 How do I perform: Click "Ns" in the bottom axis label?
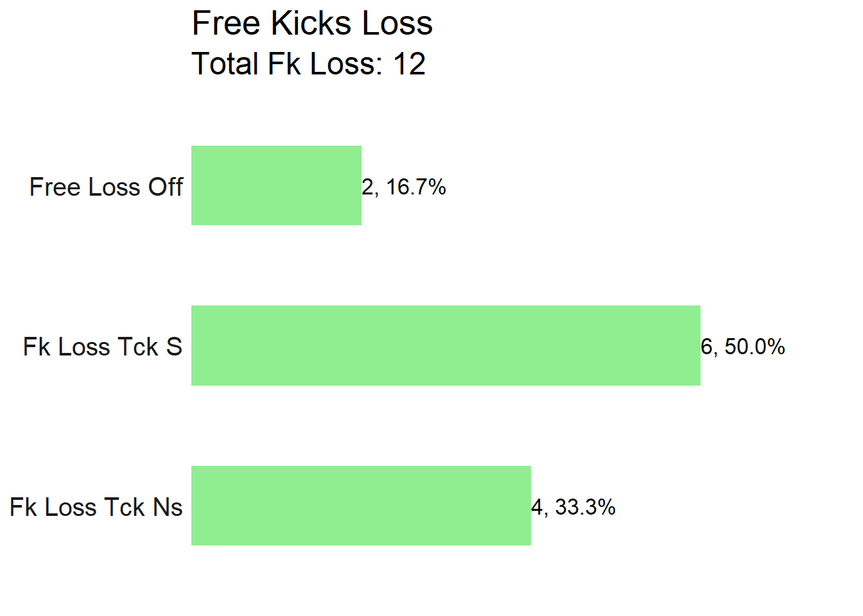168,508
